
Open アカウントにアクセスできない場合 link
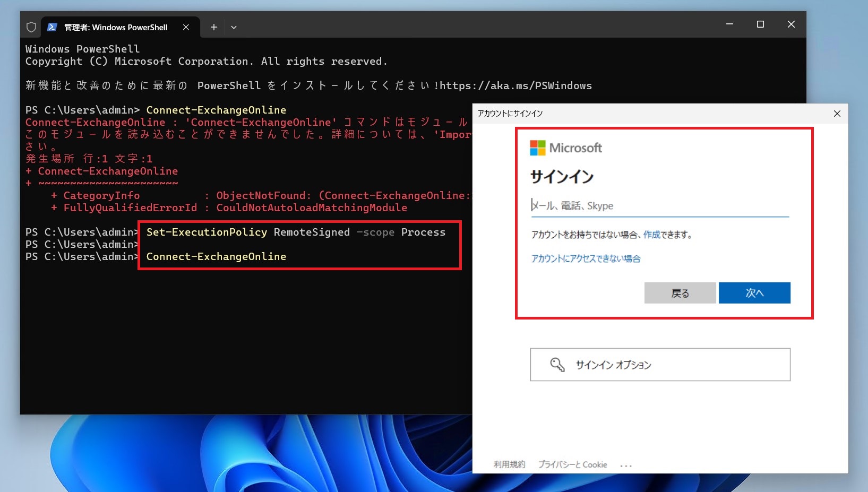(x=586, y=258)
